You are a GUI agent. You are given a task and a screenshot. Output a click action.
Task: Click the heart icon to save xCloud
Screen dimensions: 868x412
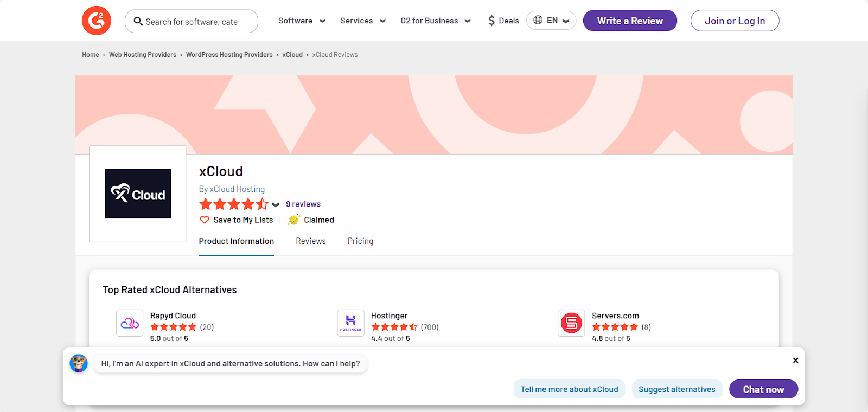(x=205, y=220)
